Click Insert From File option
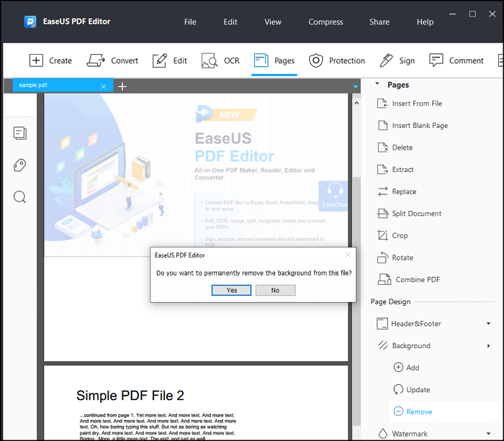This screenshot has width=504, height=441. coord(410,104)
